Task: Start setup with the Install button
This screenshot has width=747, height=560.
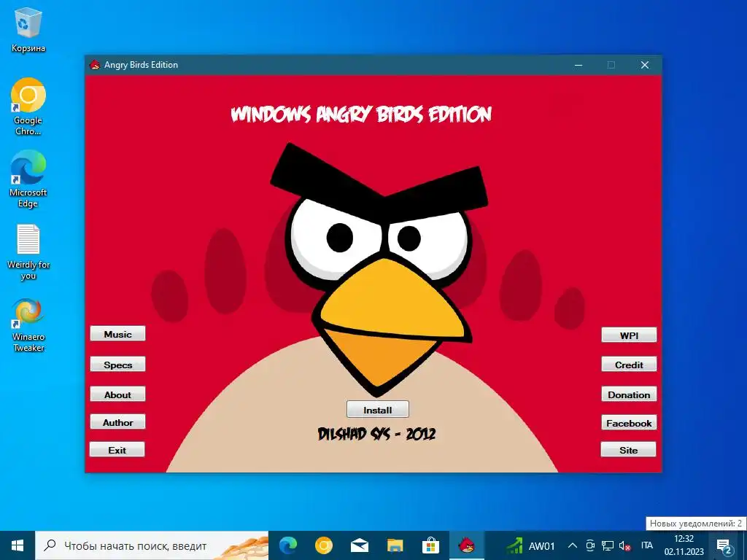Action: click(x=378, y=410)
